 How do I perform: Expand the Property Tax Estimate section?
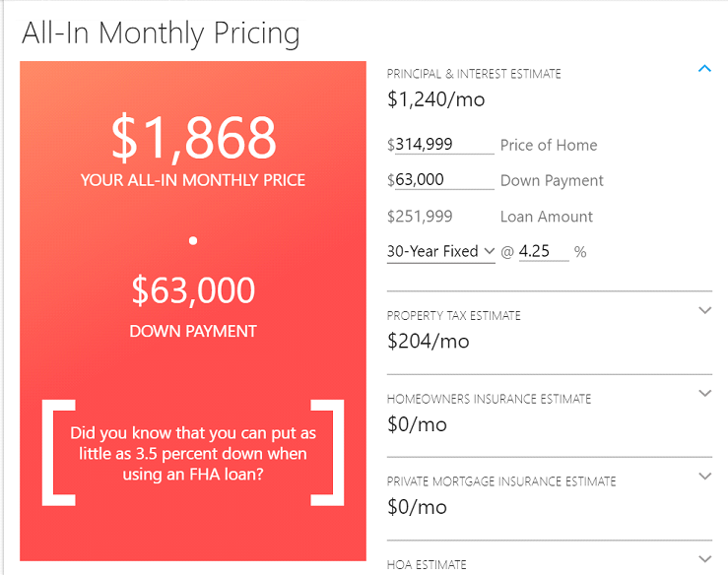click(x=704, y=310)
